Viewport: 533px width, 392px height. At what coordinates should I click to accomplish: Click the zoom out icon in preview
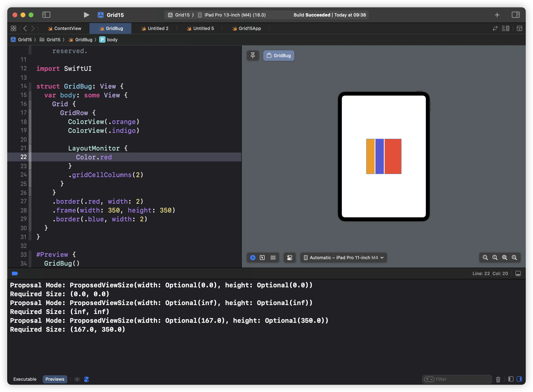(x=485, y=258)
